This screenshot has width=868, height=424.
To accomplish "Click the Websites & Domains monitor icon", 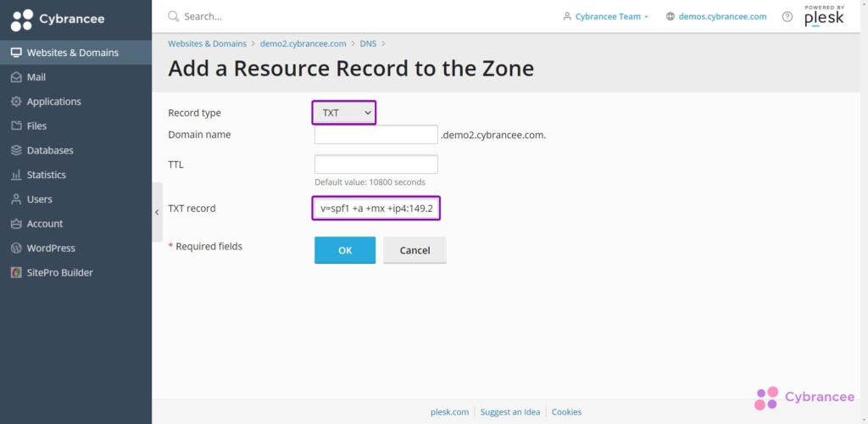I will (16, 53).
